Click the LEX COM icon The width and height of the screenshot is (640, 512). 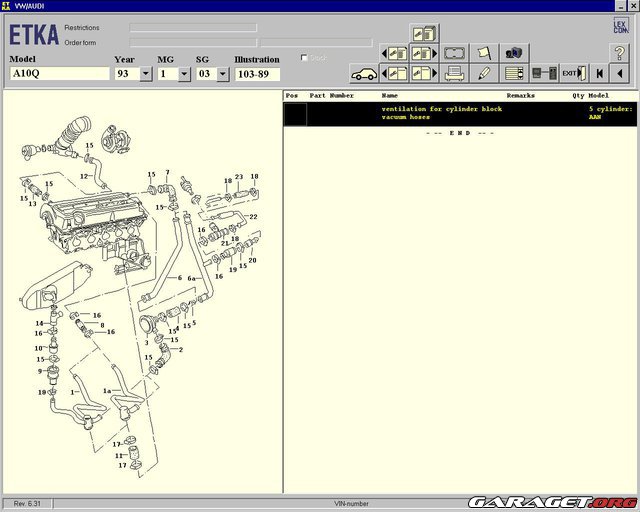pyautogui.click(x=620, y=27)
